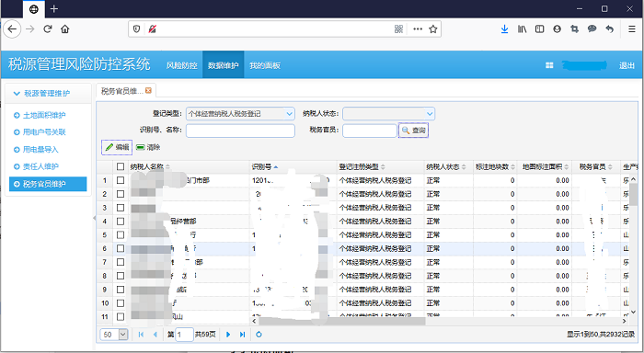Check the checkbox for row 8
The width and height of the screenshot is (644, 353).
tap(121, 276)
